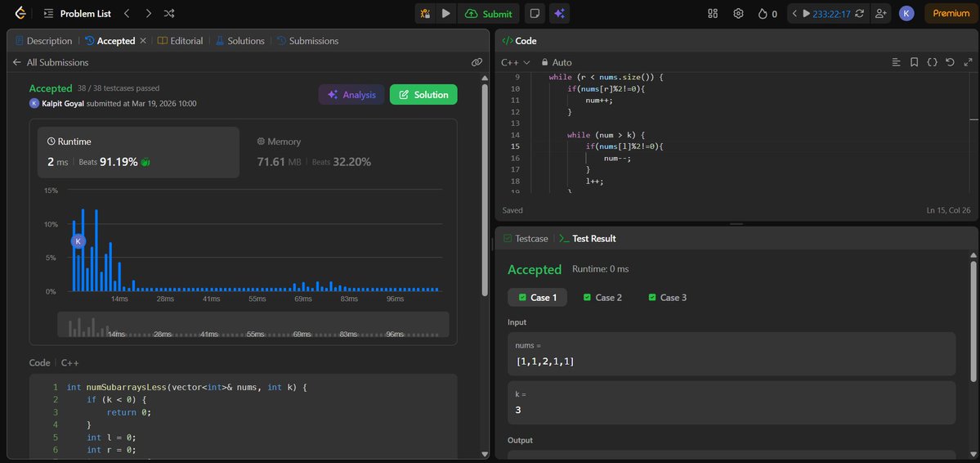Open the Solutions tab
The image size is (980, 463).
pyautogui.click(x=240, y=41)
